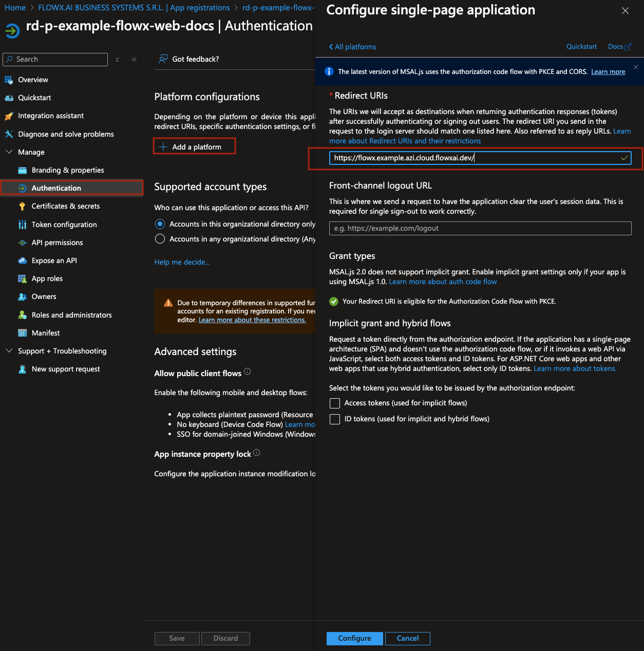
Task: Open Integration assistant rocket icon
Action: [9, 116]
